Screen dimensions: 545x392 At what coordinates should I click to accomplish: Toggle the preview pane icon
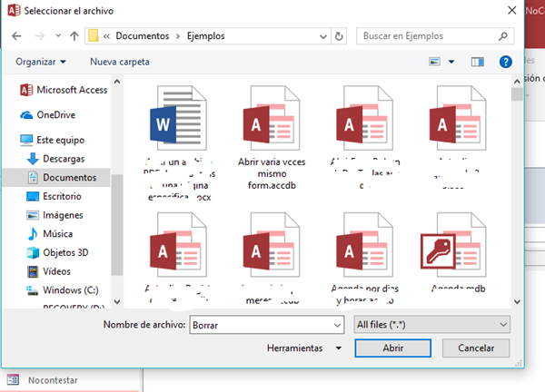(477, 62)
